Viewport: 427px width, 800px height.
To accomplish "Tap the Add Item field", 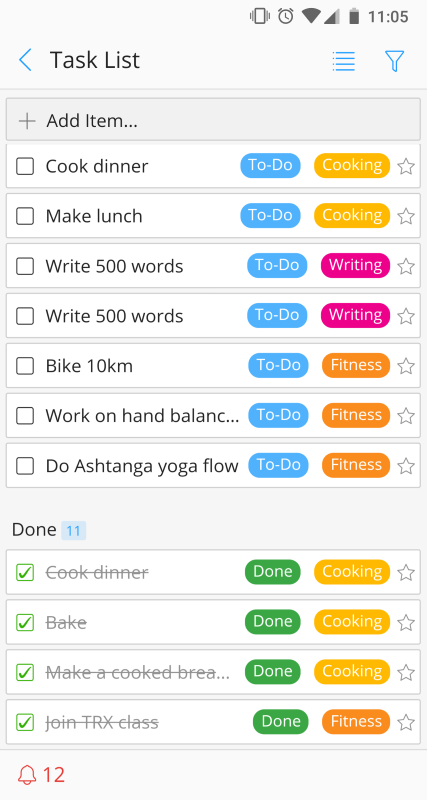I will tap(213, 120).
